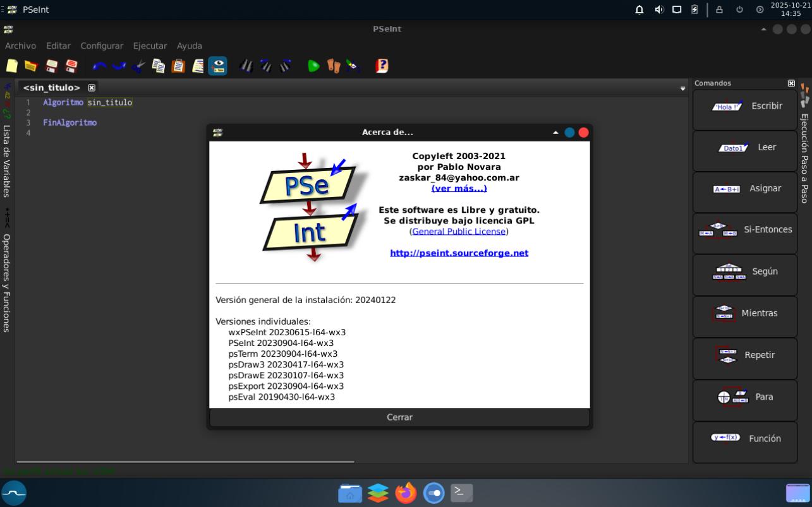The image size is (812, 507).
Task: Run the algorithm with green play icon
Action: [313, 66]
